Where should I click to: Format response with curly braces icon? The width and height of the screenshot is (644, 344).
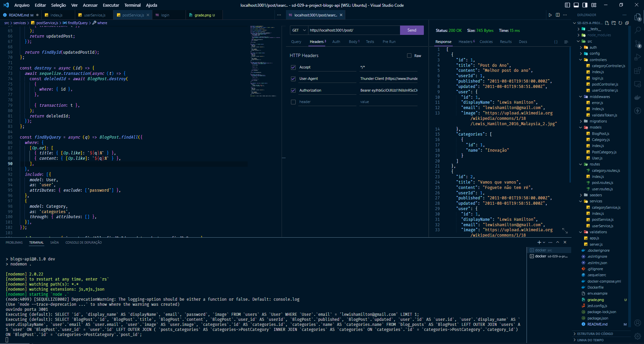pyautogui.click(x=556, y=42)
